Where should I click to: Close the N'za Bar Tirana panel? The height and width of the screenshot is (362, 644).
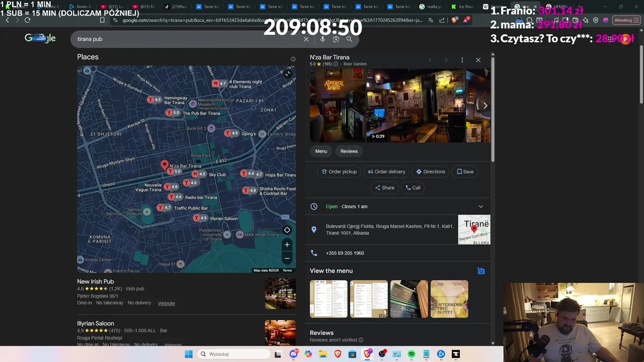point(478,60)
